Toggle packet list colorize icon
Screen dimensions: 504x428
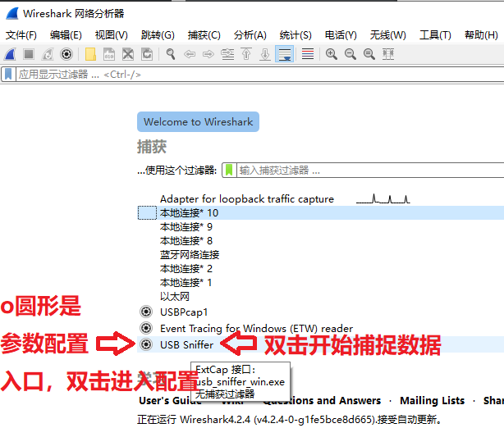pos(308,54)
